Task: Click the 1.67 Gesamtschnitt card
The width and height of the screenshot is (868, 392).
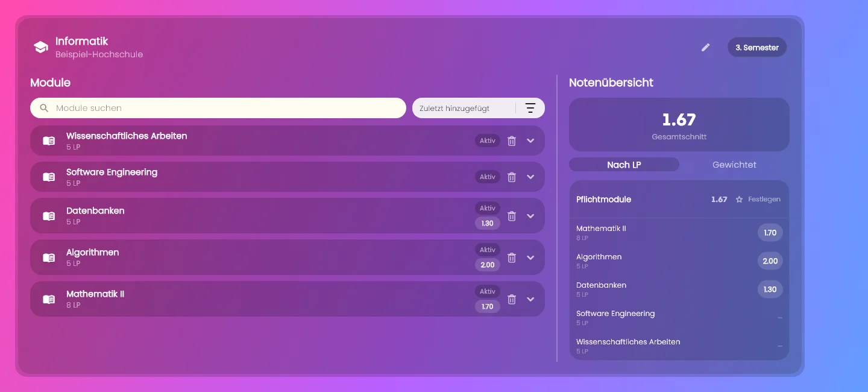Action: click(679, 125)
